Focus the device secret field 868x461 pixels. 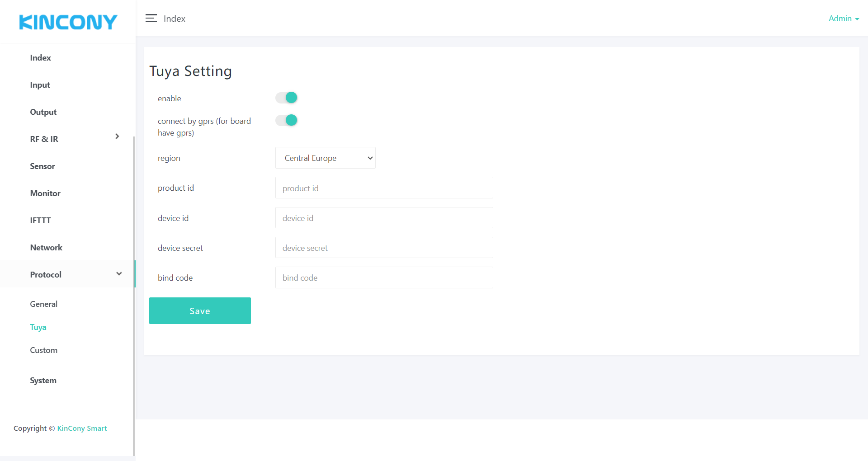click(384, 248)
